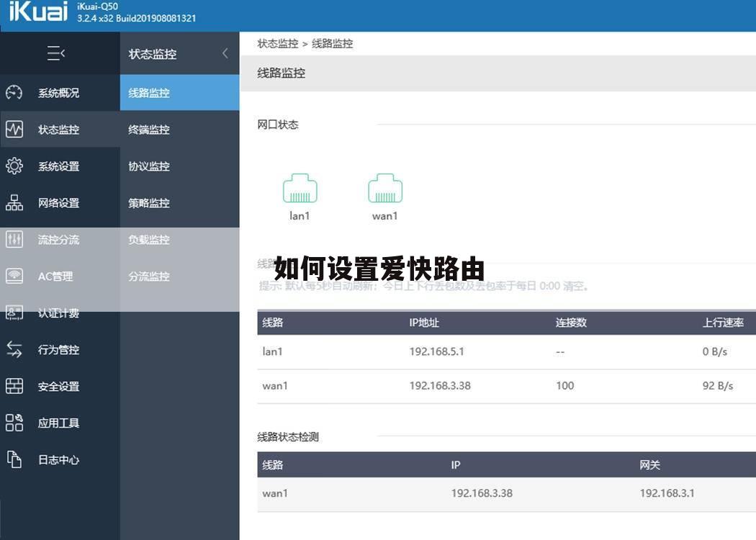The width and height of the screenshot is (756, 540).
Task: Click the 状态监控 monitoring icon
Action: click(x=14, y=129)
